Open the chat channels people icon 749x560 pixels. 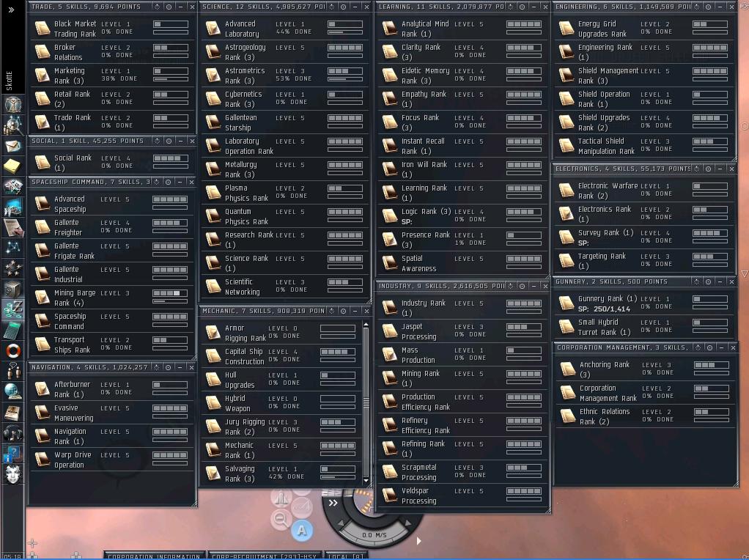tap(13, 371)
